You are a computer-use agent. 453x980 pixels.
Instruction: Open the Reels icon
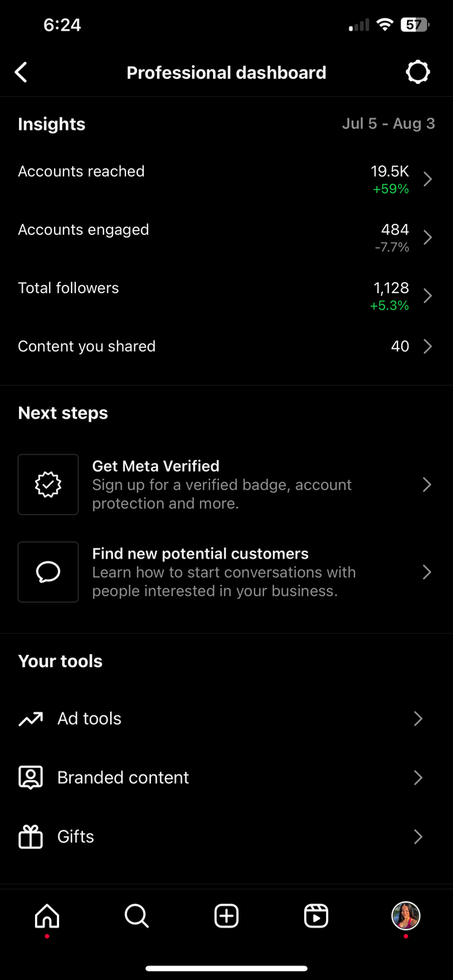(316, 916)
